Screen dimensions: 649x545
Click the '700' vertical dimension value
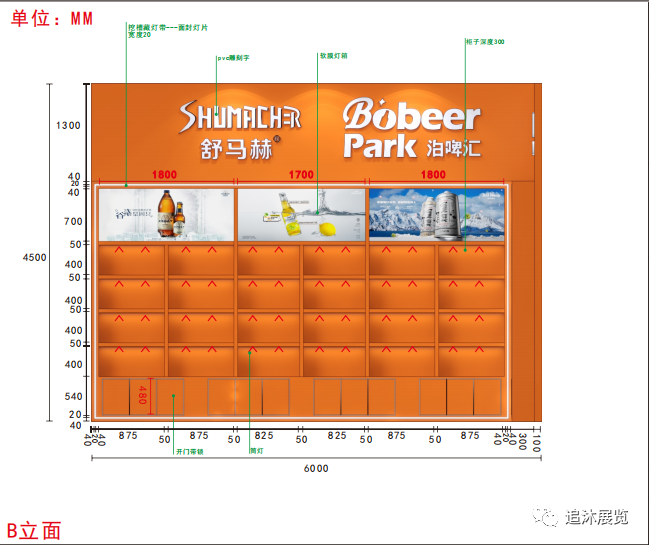73,222
